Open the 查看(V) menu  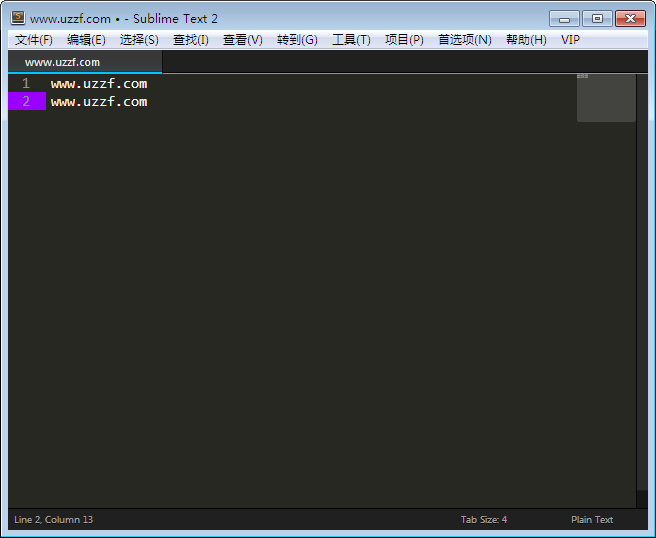(x=243, y=40)
